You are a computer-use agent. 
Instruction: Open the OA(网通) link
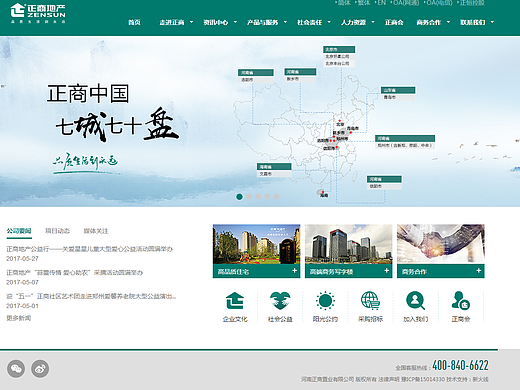405,3
